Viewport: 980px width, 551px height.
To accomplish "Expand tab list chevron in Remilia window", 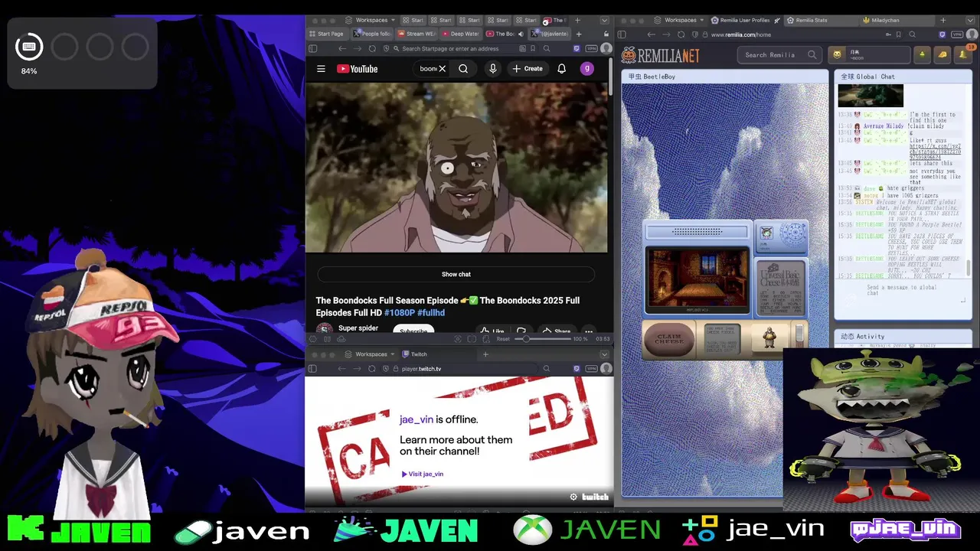I will point(971,20).
